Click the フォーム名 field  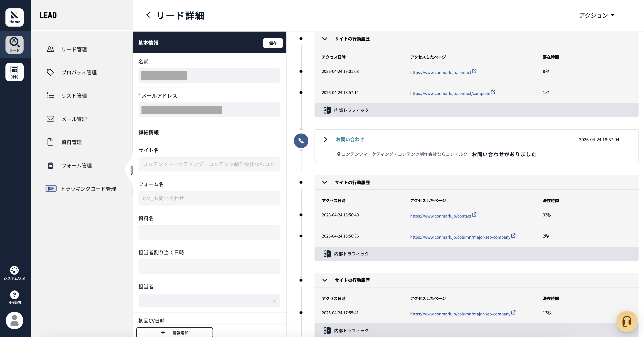[209, 198]
